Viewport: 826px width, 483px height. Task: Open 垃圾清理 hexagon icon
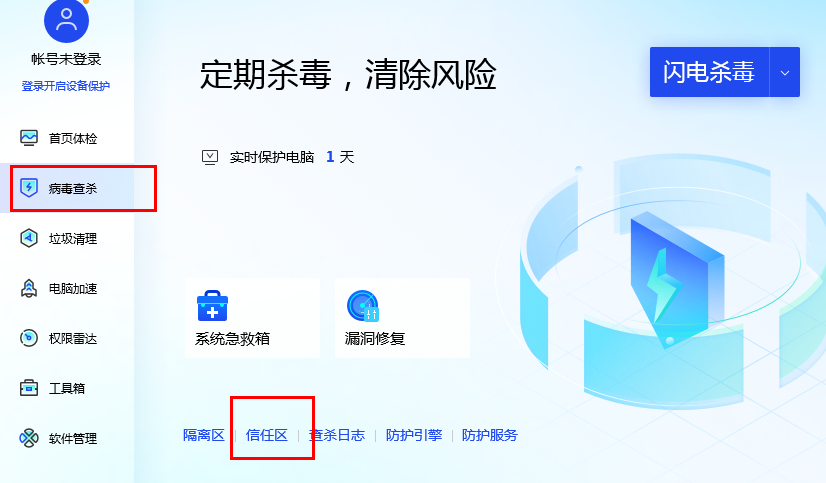[x=29, y=238]
